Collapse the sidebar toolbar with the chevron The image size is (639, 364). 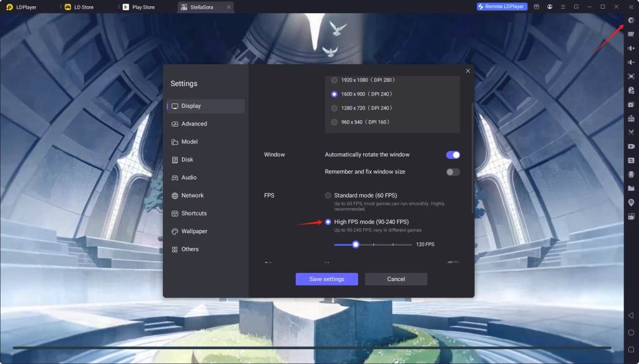631,6
